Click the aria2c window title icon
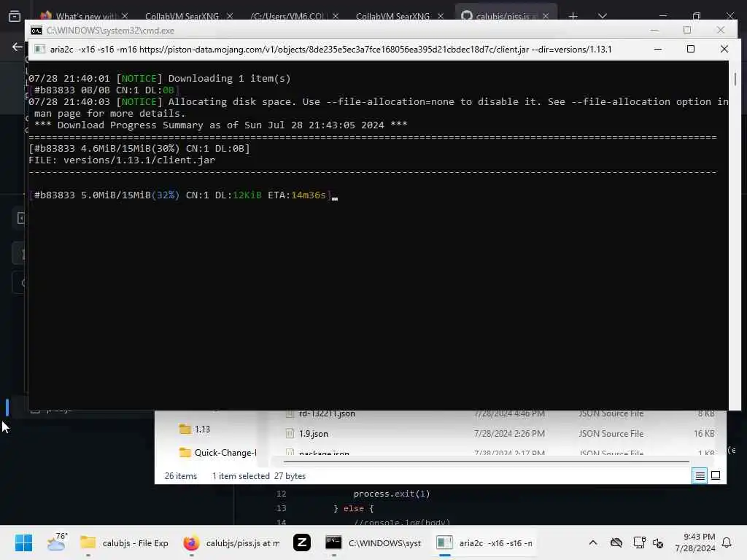747x560 pixels. click(x=40, y=49)
